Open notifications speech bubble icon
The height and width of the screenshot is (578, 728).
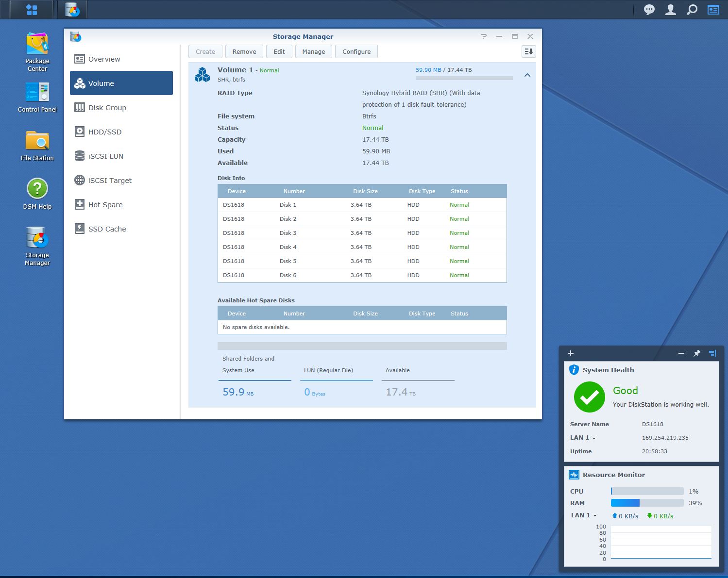[x=649, y=10]
